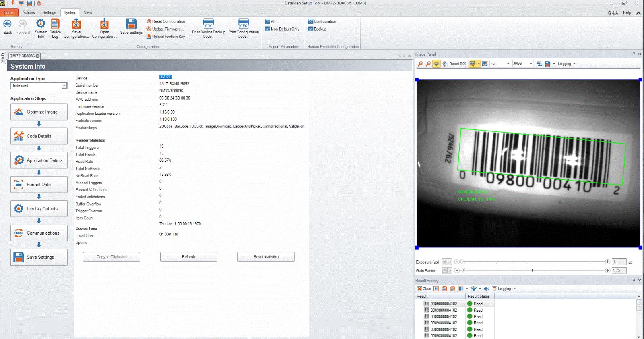Click the columns icon in Result History

460,289
